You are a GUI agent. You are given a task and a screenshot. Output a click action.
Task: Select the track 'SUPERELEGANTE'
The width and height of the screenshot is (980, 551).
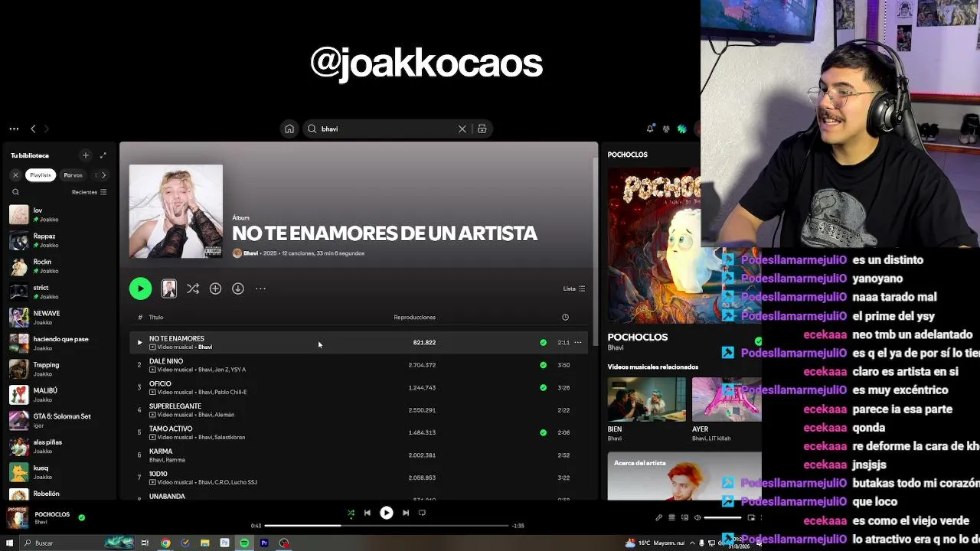pos(358,410)
